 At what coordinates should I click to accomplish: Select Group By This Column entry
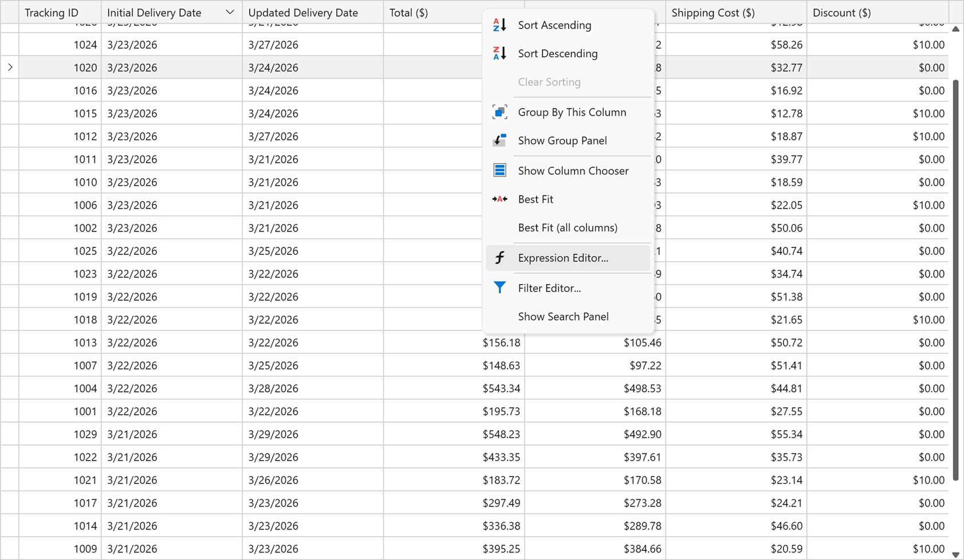[x=568, y=112]
